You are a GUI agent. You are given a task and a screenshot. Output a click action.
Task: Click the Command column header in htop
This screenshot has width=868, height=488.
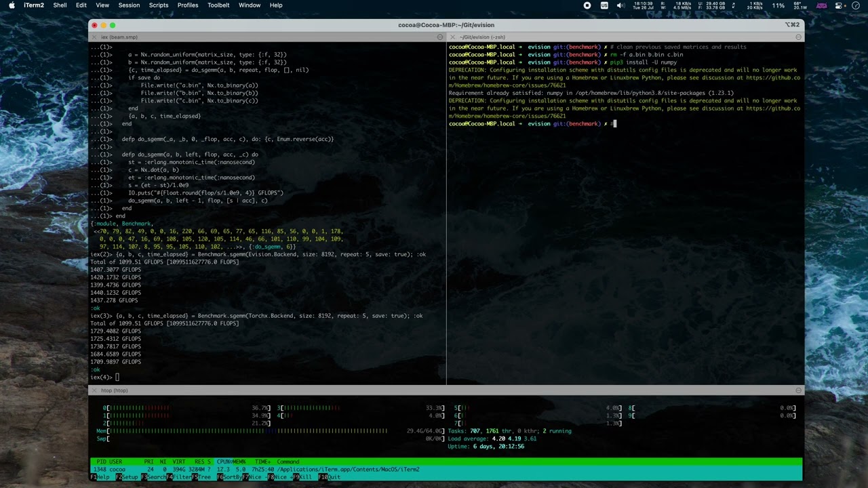tap(288, 462)
